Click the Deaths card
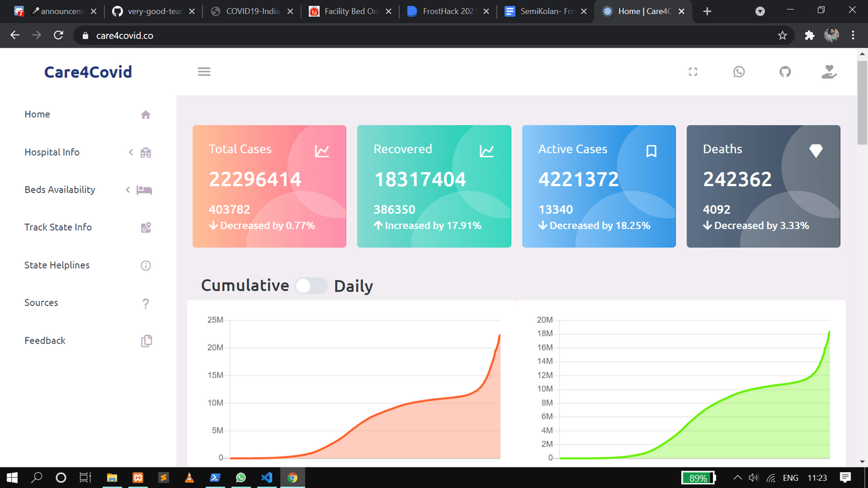The height and width of the screenshot is (488, 868). [763, 186]
